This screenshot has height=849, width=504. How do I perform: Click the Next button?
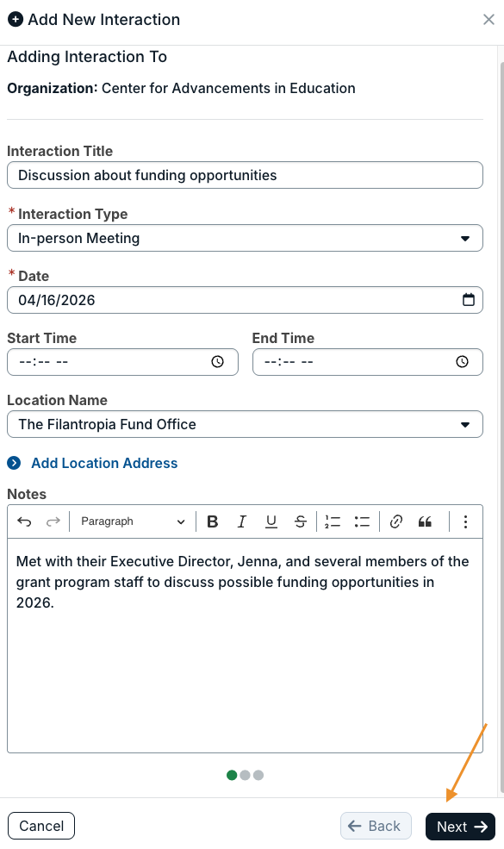[460, 827]
